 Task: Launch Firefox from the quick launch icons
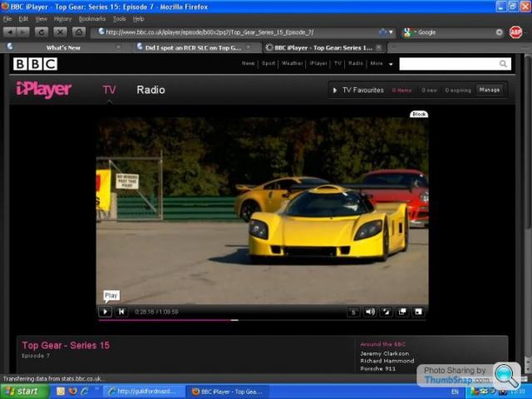tap(72, 392)
